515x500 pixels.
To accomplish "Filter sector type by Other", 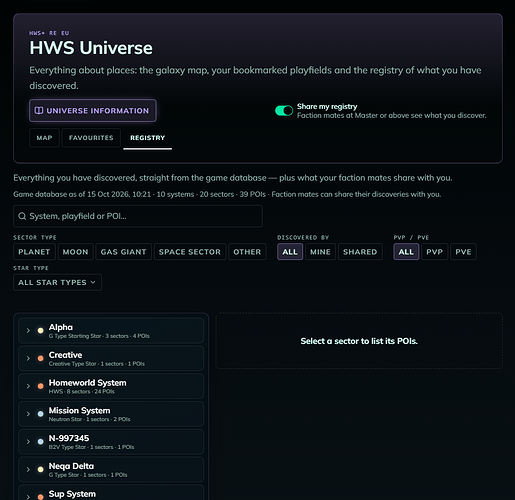I will coord(247,252).
